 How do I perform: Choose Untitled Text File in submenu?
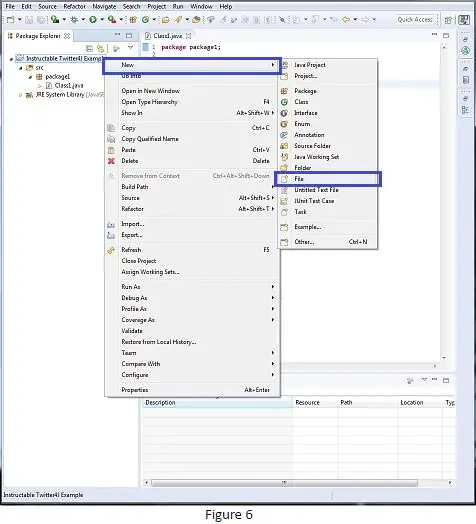click(328, 190)
